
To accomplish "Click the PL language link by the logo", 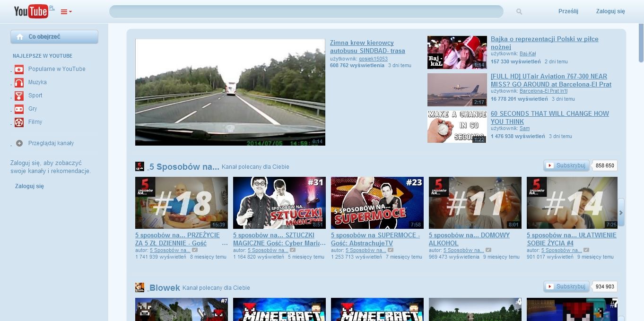I will point(52,8).
